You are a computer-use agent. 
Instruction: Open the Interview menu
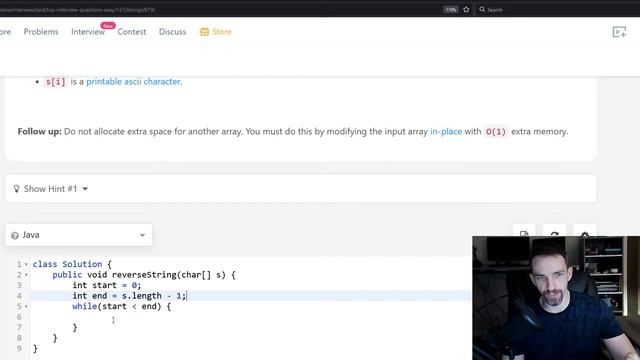[x=88, y=32]
